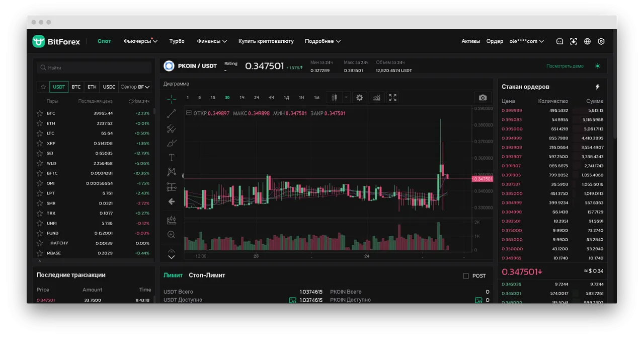Open the Активы link
The height and width of the screenshot is (342, 644).
pyautogui.click(x=471, y=41)
